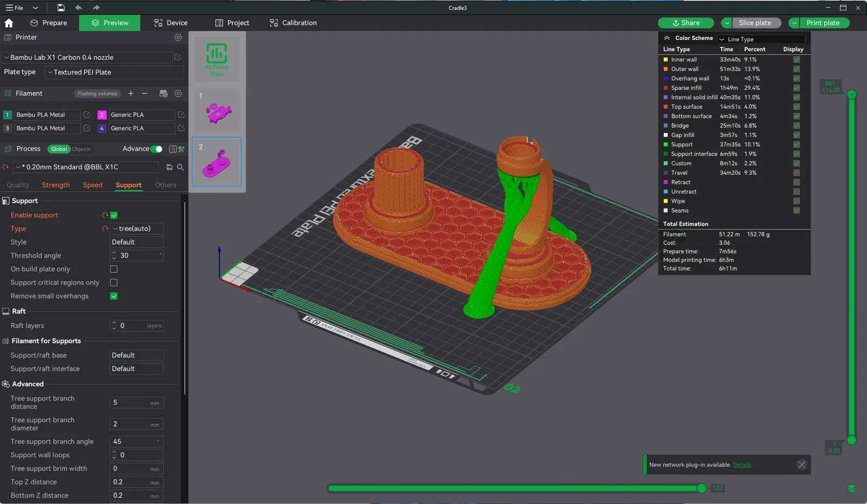Viewport: 867px width, 504px height.
Task: Edit filament 3 Bambu PLA Metal preset
Action: click(87, 128)
